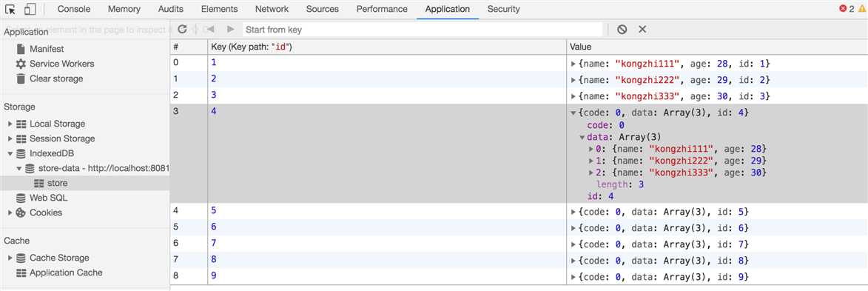868x291 pixels.
Task: Go to the next page arrow
Action: point(231,30)
